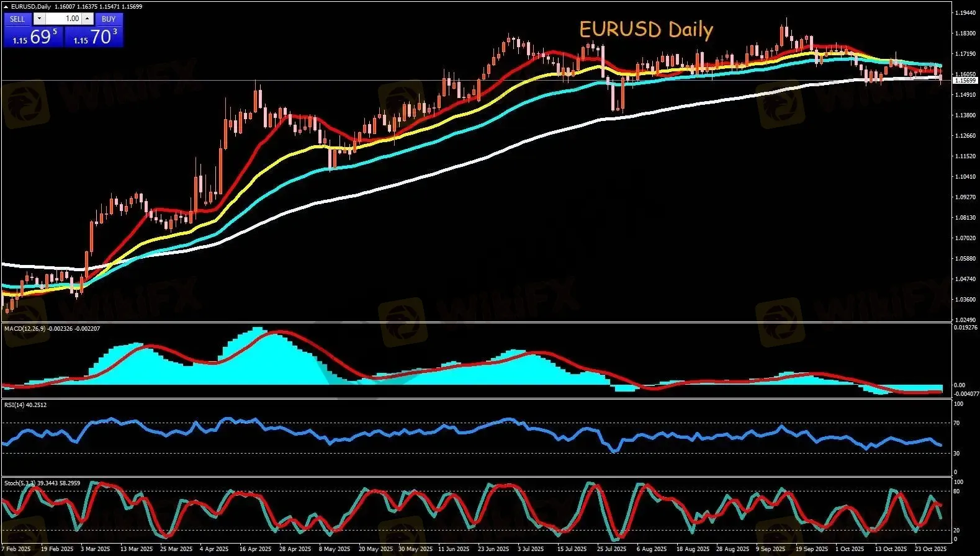Click the 1 Oct 2025 date label
The height and width of the screenshot is (556, 980).
click(850, 549)
